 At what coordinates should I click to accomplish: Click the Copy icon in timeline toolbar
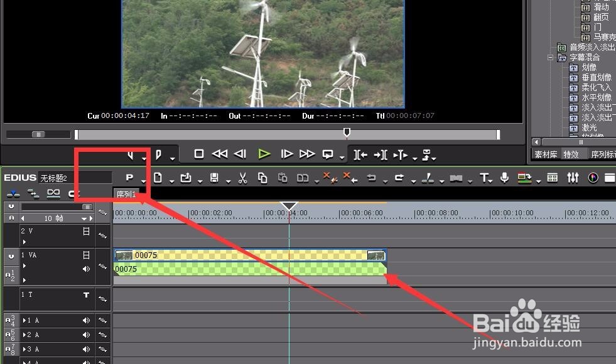(262, 178)
